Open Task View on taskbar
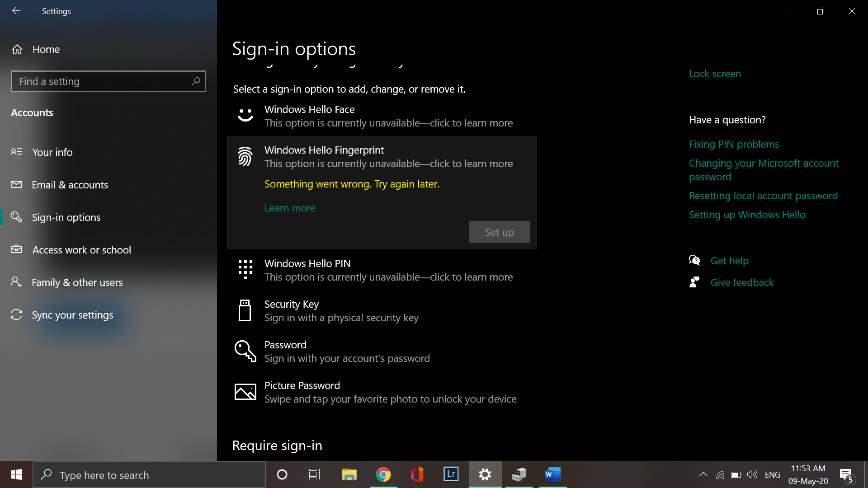Viewport: 868px width, 488px height. [x=315, y=474]
